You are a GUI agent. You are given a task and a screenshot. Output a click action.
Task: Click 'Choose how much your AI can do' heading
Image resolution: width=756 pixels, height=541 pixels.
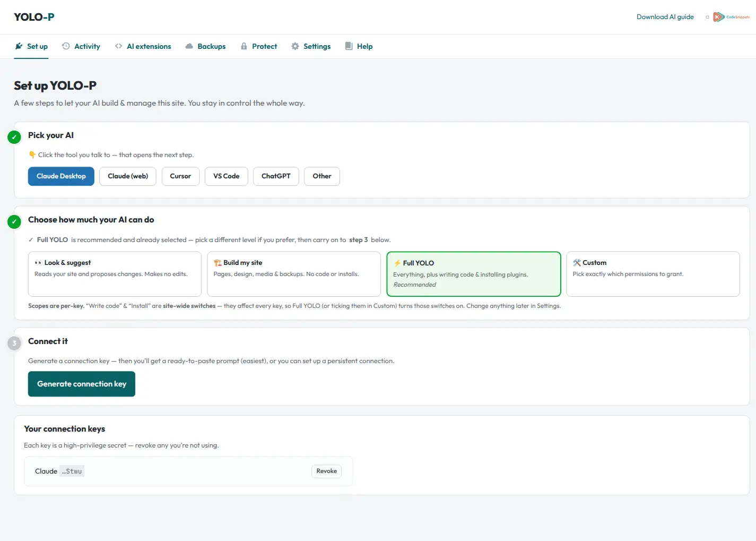91,220
